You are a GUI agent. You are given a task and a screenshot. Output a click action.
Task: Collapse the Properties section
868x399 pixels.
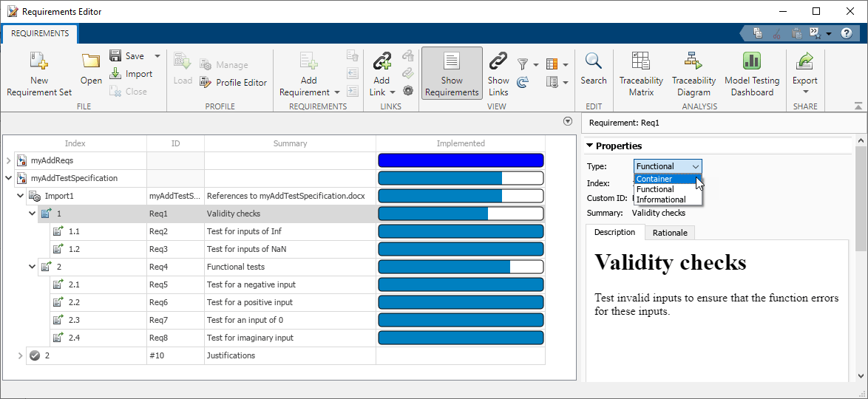point(590,146)
